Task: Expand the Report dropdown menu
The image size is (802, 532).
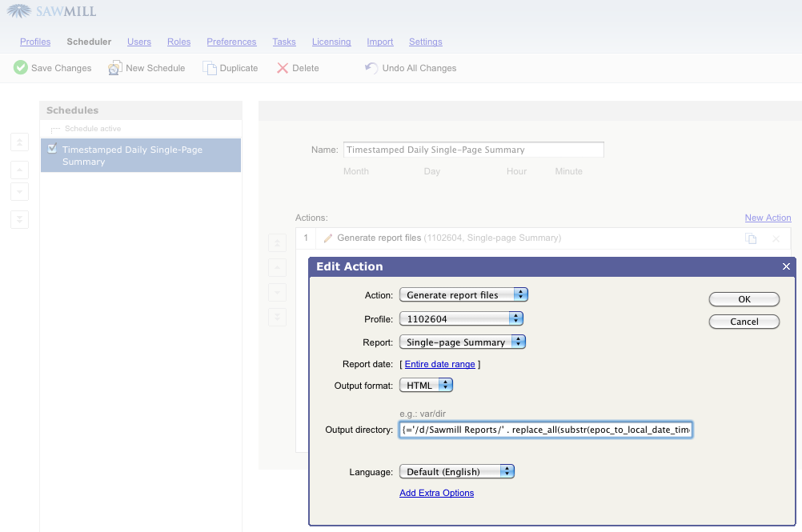Action: pos(462,342)
